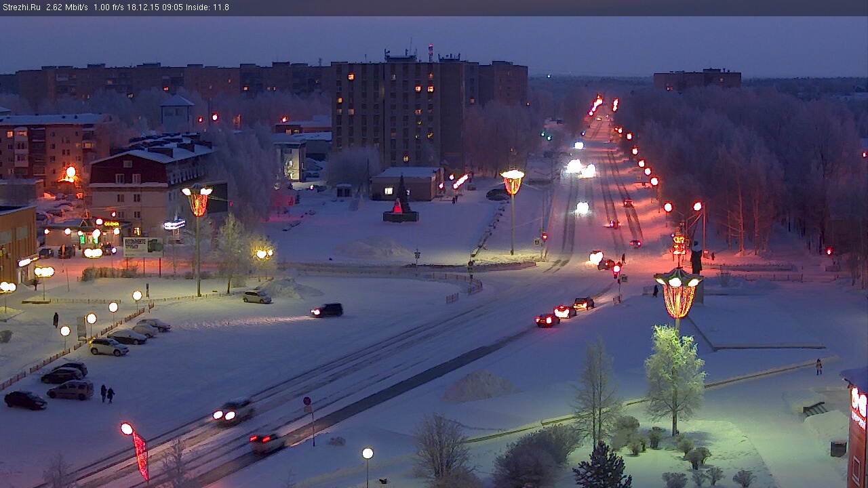
Task: Click the "1.00 fr/s" frame rate readout
Action: 109,7
